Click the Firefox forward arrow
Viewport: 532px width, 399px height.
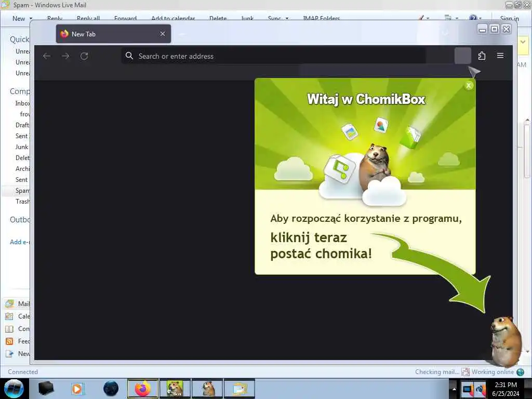click(x=65, y=56)
